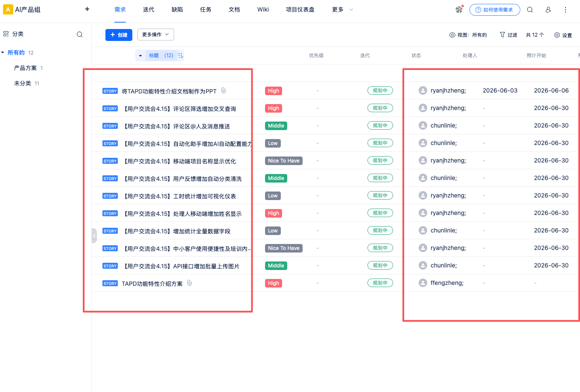
Task: Open the Wiki tab
Action: pyautogui.click(x=263, y=9)
